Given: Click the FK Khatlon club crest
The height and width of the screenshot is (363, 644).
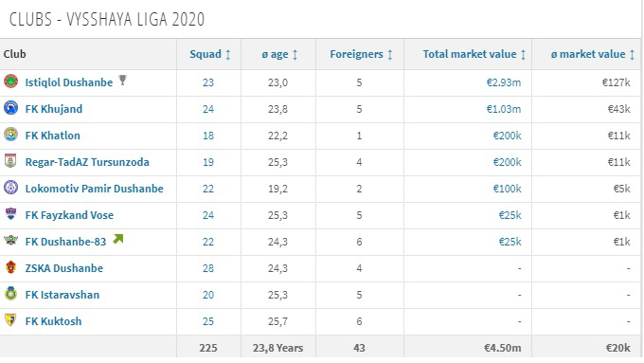Looking at the screenshot, I should pos(10,135).
